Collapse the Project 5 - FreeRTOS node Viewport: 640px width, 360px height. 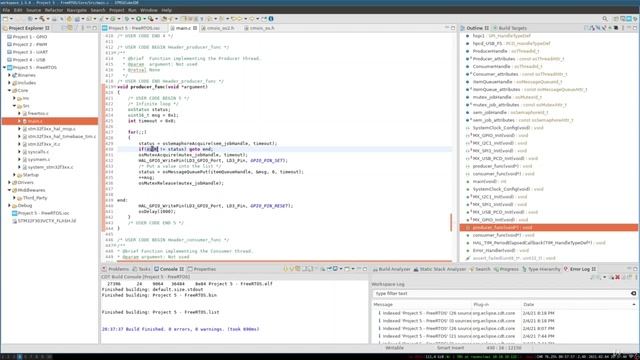[4, 67]
